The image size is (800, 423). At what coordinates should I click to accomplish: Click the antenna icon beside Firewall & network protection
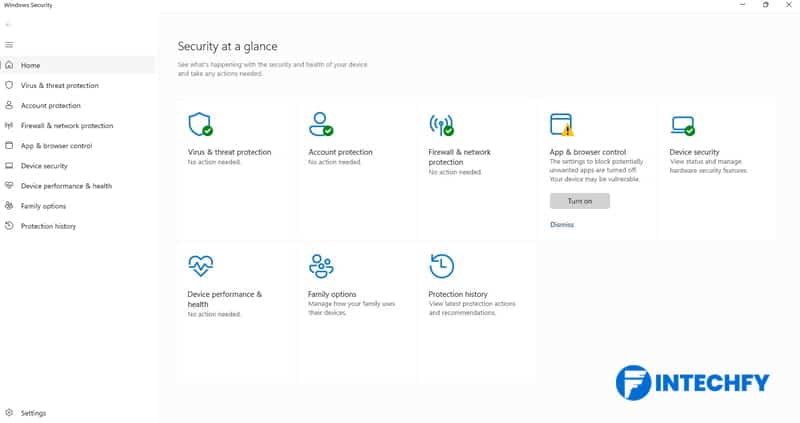[x=9, y=126]
